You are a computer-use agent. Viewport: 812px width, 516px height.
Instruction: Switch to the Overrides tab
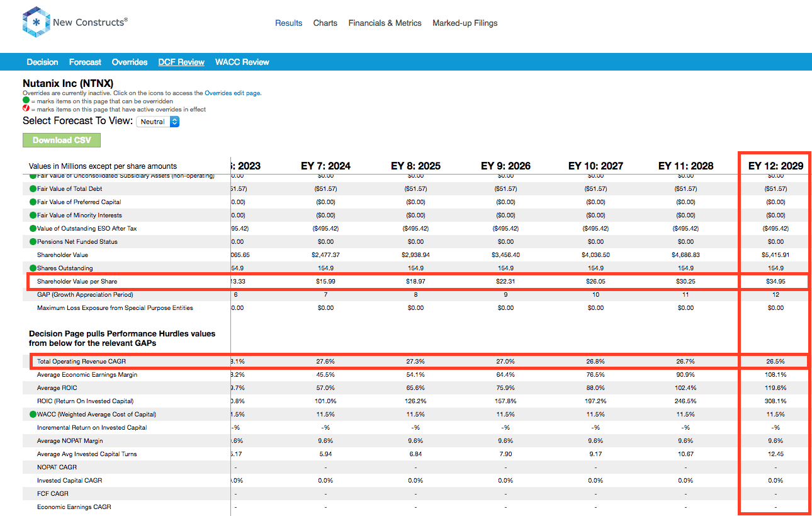coord(130,62)
